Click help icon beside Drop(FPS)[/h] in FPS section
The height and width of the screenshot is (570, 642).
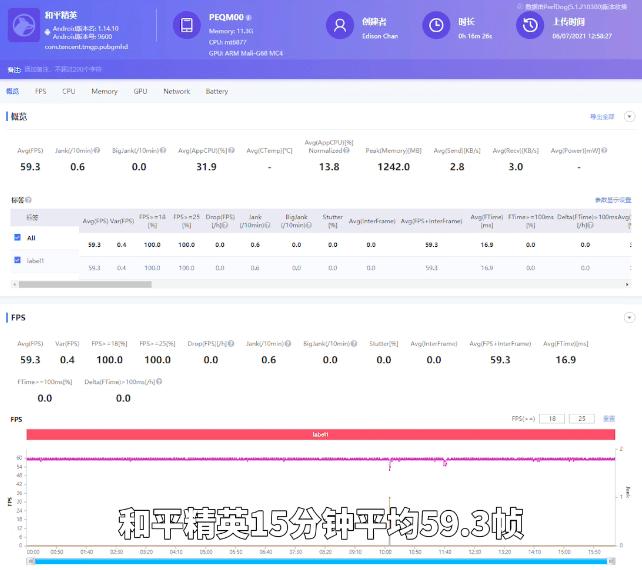click(231, 344)
